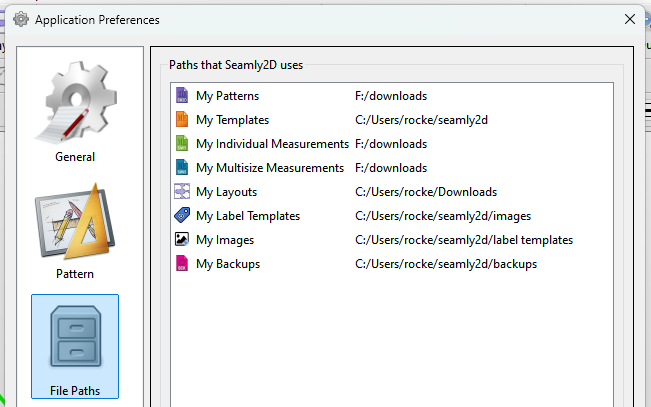Select the My Templates row label
This screenshot has width=651, height=407.
(x=232, y=120)
